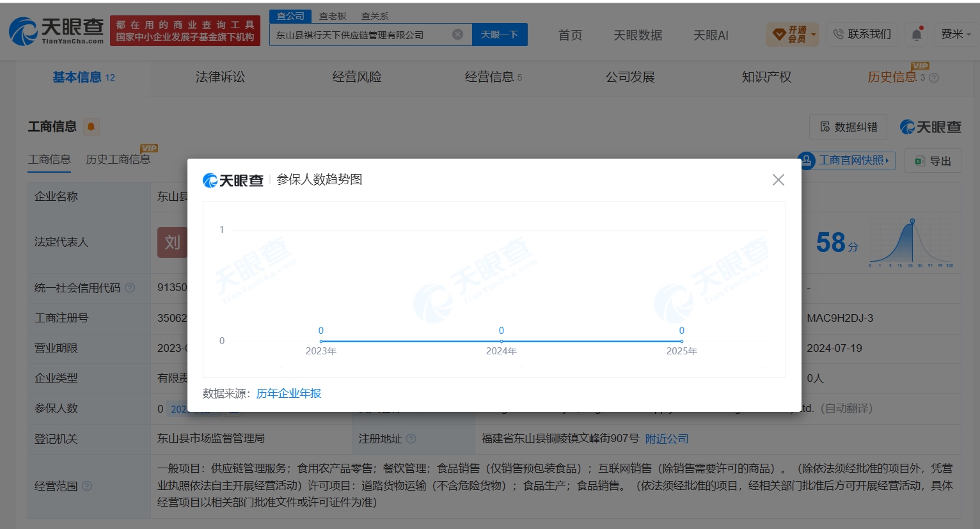
Task: Click the help icon beside 注册地址
Action: click(x=411, y=439)
